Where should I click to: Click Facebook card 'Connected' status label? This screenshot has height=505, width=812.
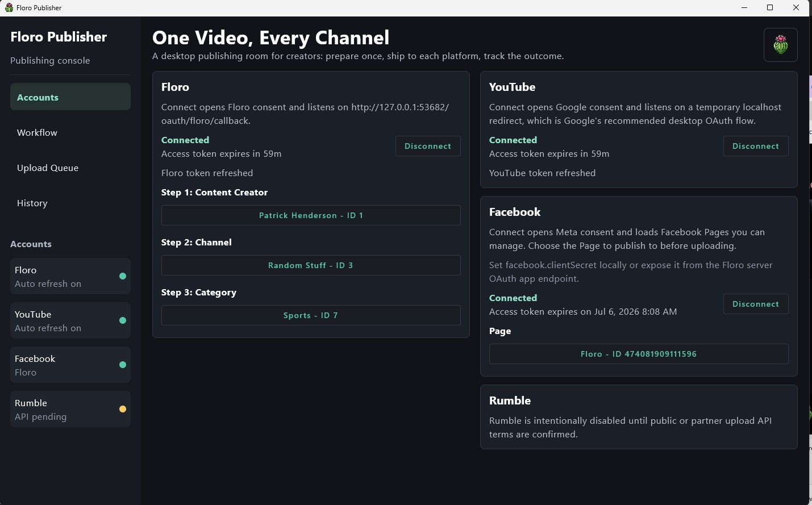click(513, 298)
